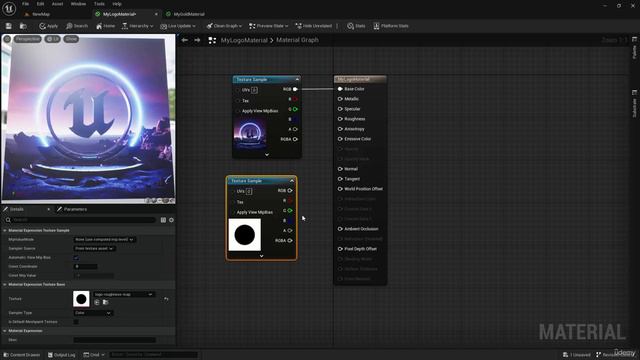Click the Emissive Color input pin

pyautogui.click(x=340, y=139)
